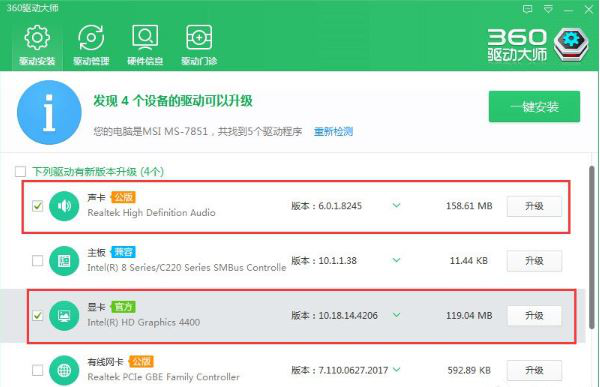Uncheck the Realtek High Definition Audio checkbox
Viewport: 600px width, 387px height.
(x=38, y=206)
